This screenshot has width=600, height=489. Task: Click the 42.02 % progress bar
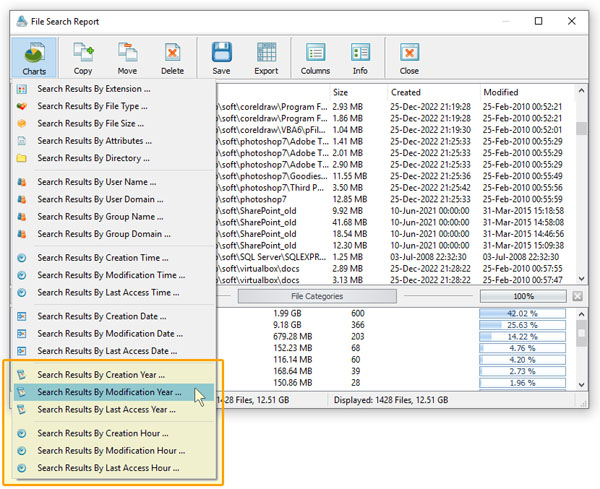click(522, 313)
